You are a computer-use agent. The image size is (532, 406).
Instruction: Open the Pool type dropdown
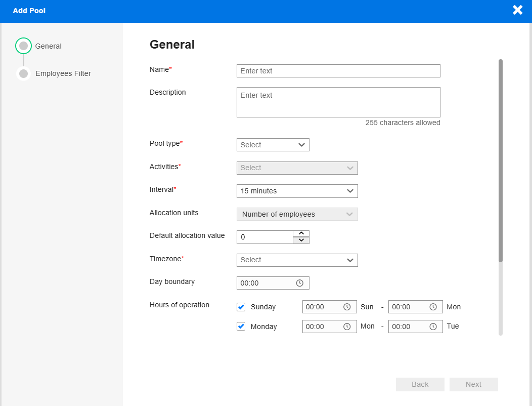point(273,145)
